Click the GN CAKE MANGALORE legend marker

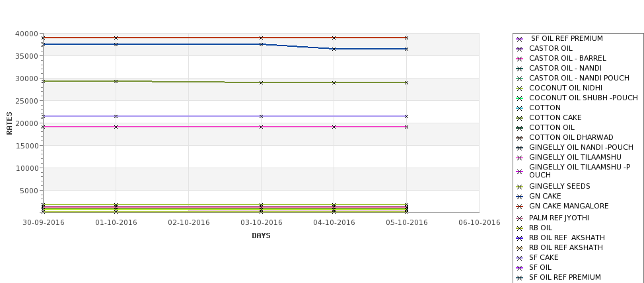point(519,206)
